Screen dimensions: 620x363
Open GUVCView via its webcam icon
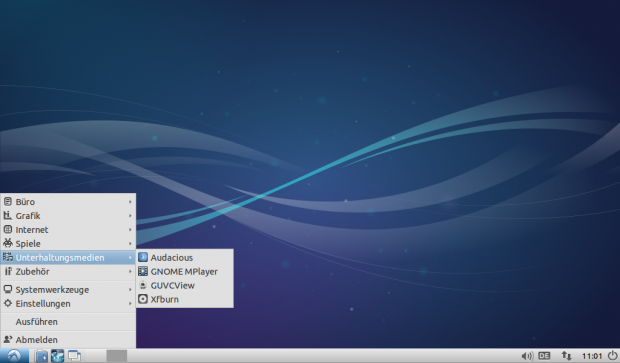(143, 285)
